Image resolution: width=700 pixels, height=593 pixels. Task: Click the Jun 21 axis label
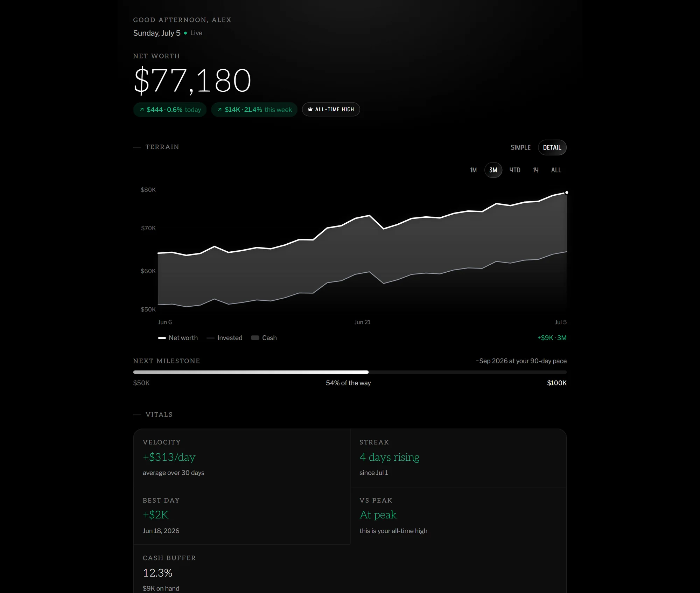click(362, 322)
